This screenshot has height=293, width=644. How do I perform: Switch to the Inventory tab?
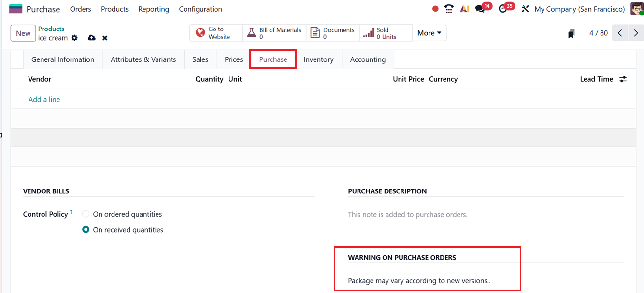(318, 59)
